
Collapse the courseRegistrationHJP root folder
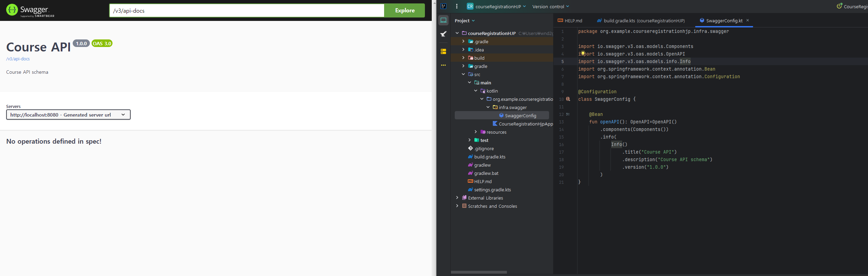(457, 33)
